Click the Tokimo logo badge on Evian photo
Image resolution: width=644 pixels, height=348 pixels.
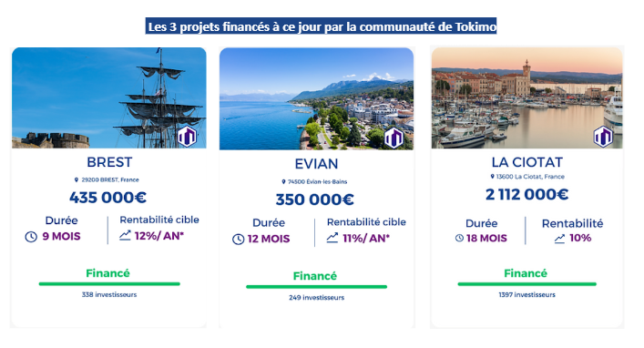394,138
